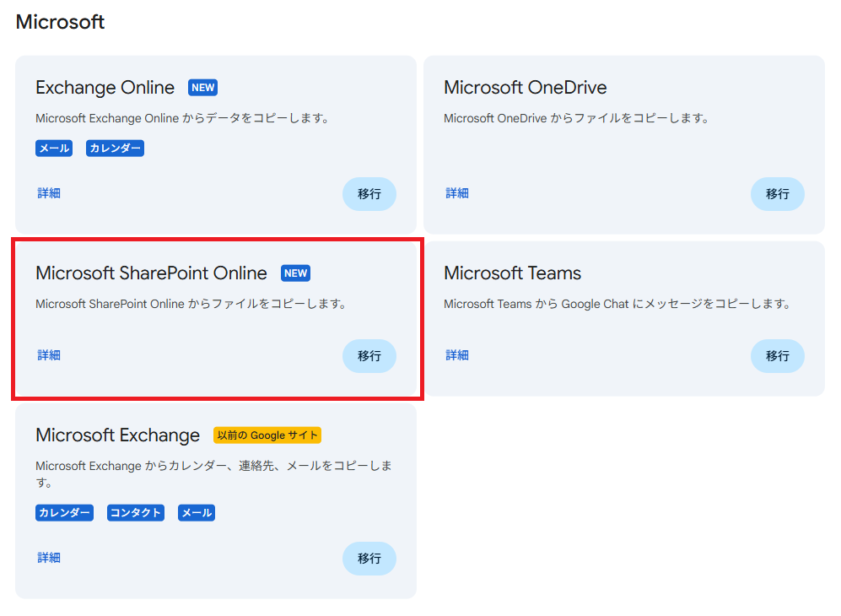Click 移行 button on Microsoft SharePoint Online card

(x=369, y=356)
